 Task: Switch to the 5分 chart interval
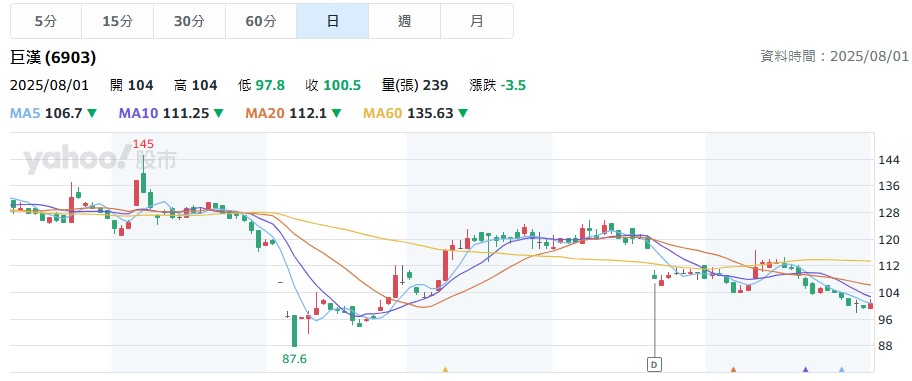[x=46, y=22]
